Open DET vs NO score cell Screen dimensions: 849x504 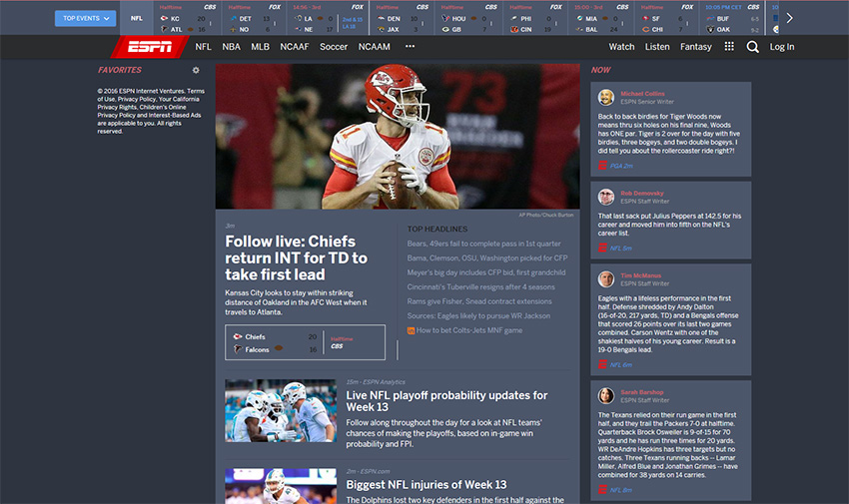tap(256, 18)
